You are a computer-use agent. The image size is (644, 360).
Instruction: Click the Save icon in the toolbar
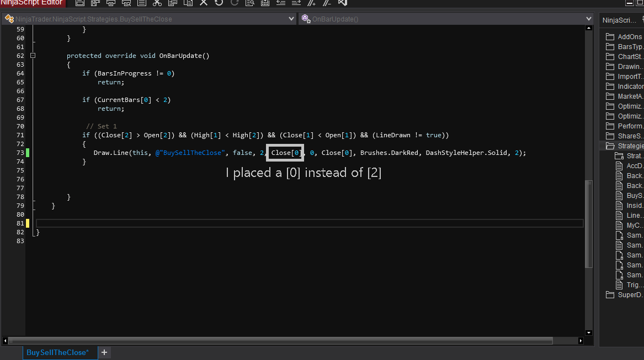click(x=80, y=2)
